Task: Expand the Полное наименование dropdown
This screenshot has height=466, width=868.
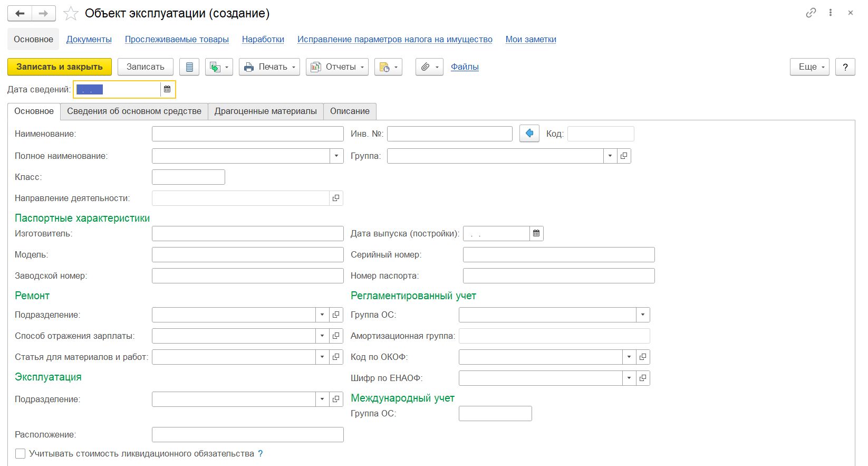Action: click(336, 156)
